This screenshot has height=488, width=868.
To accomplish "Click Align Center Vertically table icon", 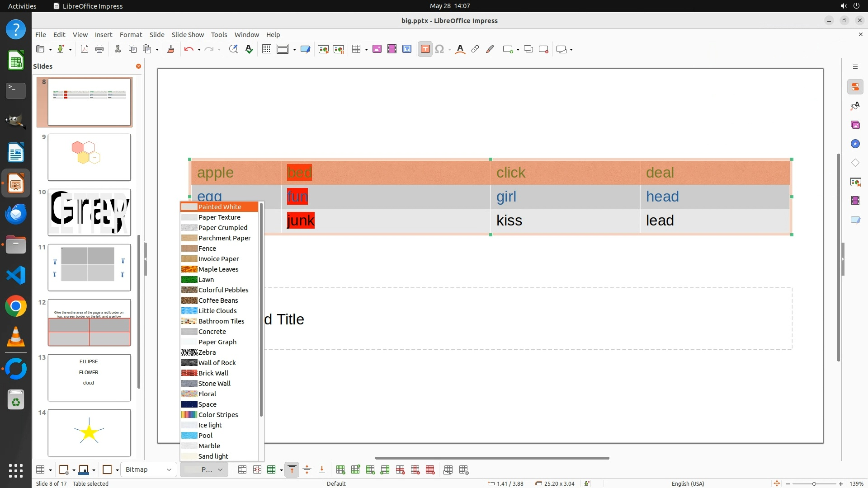I will coord(307,470).
